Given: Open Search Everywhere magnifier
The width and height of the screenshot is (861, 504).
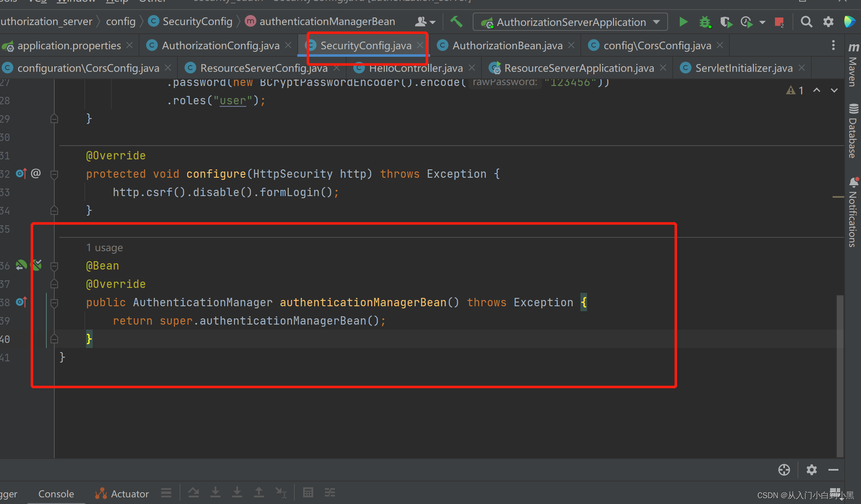Looking at the screenshot, I should click(x=806, y=22).
